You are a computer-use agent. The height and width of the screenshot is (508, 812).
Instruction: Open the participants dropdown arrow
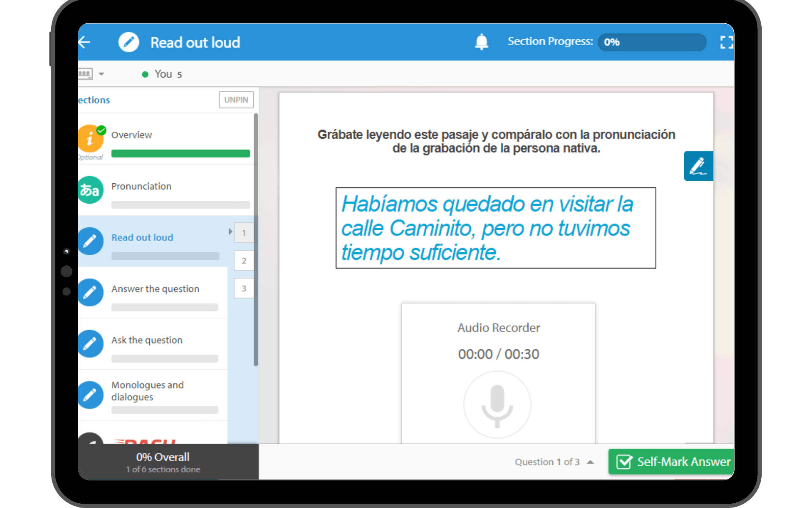click(x=101, y=74)
